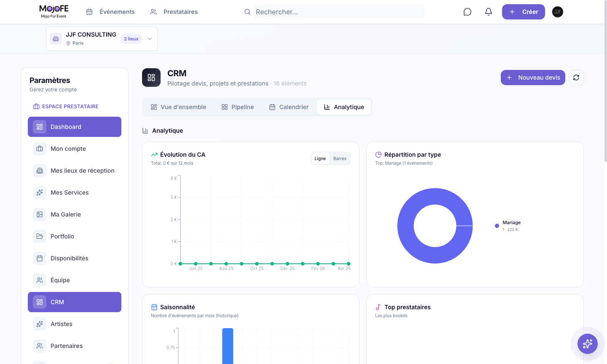Click the refresh icon next to Nouveau devis
Viewport: 607px width, 364px height.
click(x=576, y=78)
